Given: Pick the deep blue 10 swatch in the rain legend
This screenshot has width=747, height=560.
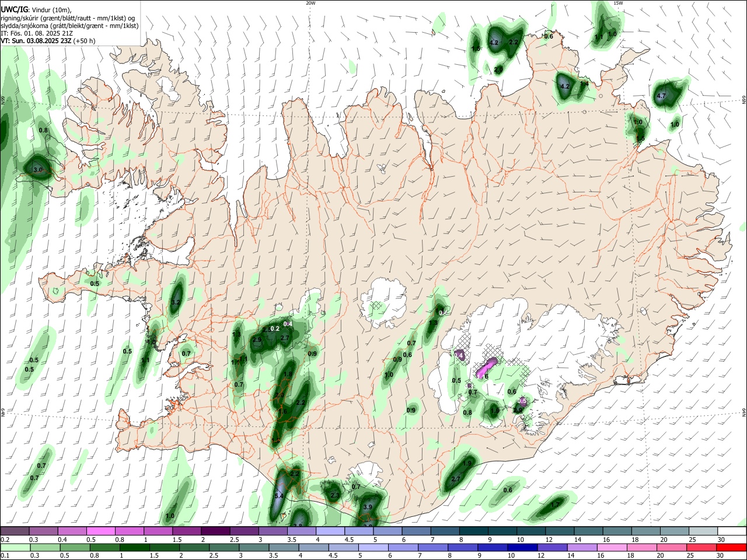Looking at the screenshot, I should pos(522,548).
